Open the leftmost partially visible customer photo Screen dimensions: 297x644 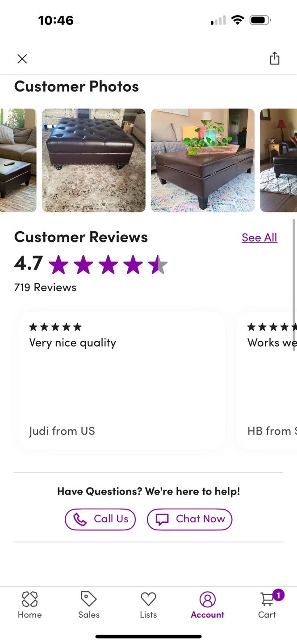[x=18, y=160]
